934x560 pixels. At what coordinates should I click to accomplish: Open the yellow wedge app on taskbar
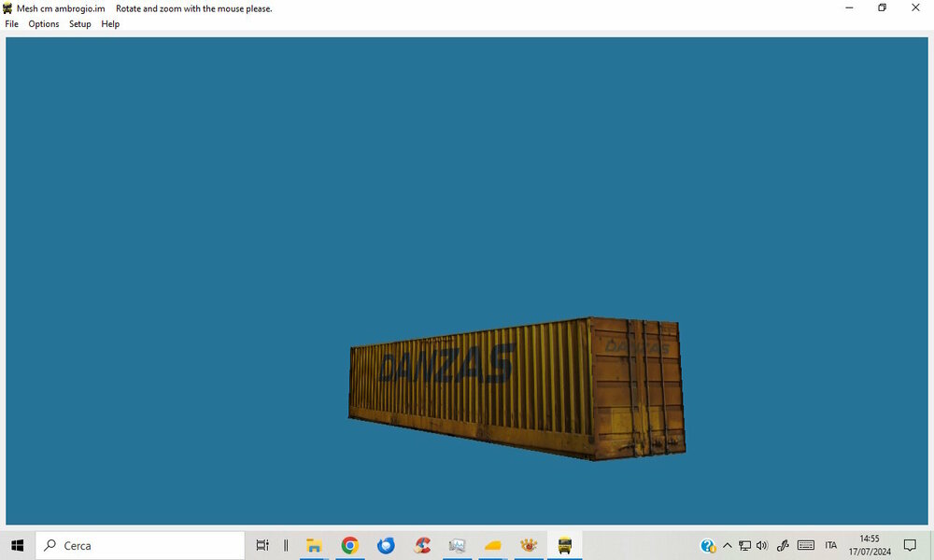492,545
